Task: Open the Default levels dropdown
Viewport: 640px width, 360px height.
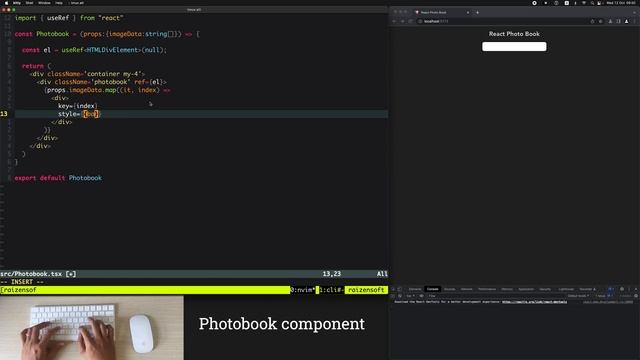Action: [578, 296]
